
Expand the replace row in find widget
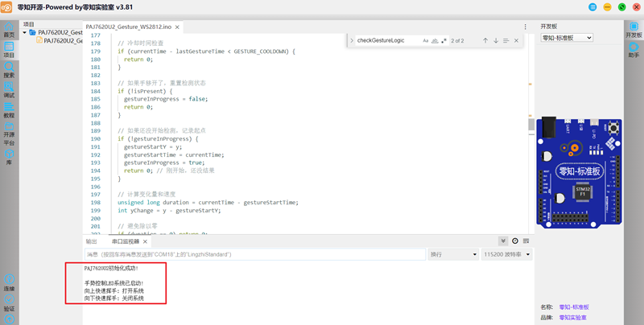(352, 40)
